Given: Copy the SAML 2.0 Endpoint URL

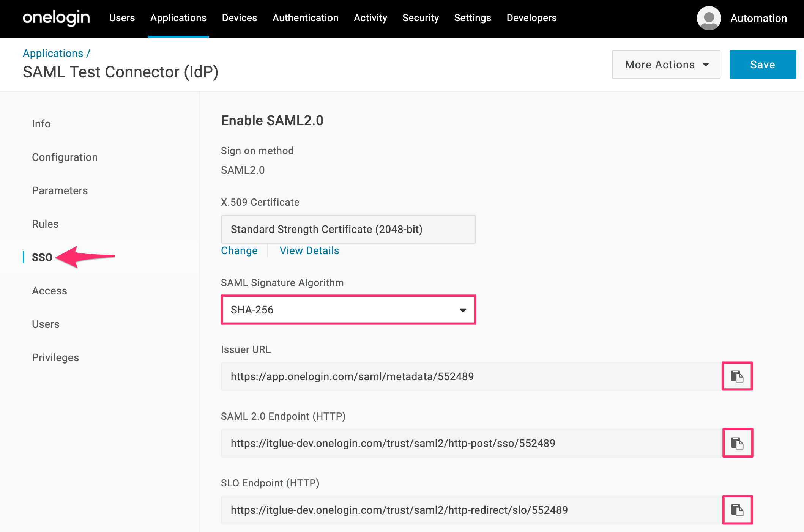Looking at the screenshot, I should pos(737,443).
